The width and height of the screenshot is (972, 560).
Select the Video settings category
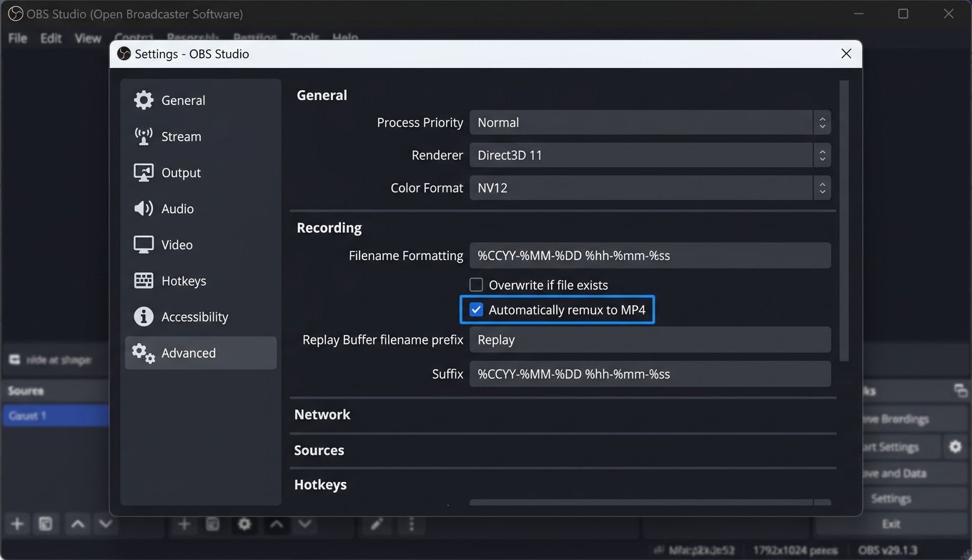[200, 245]
